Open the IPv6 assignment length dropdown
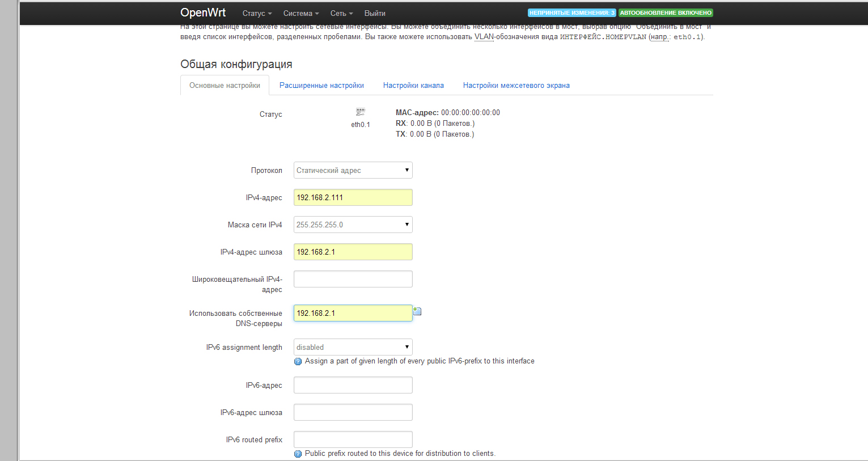Viewport: 868px width, 461px height. tap(353, 347)
